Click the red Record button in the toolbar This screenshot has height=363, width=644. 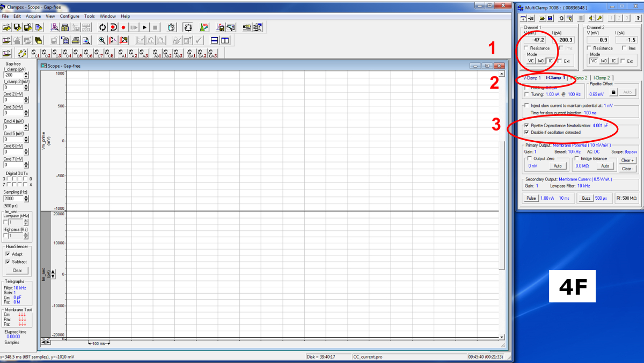click(123, 27)
